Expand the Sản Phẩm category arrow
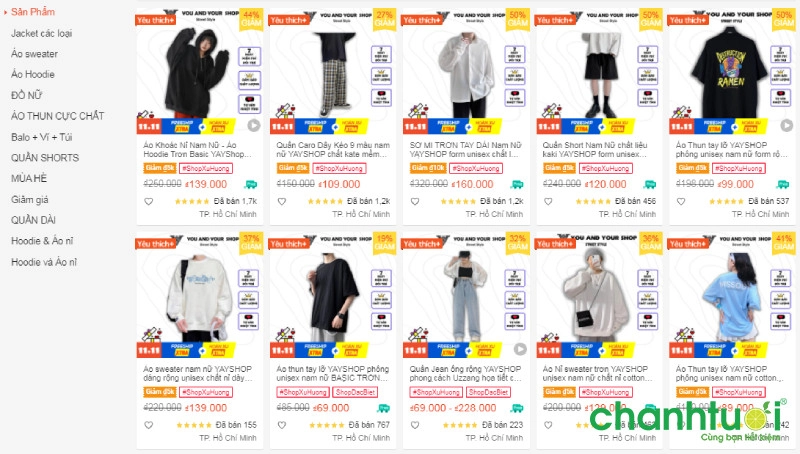Viewport: 800px width, 454px height. click(5, 12)
